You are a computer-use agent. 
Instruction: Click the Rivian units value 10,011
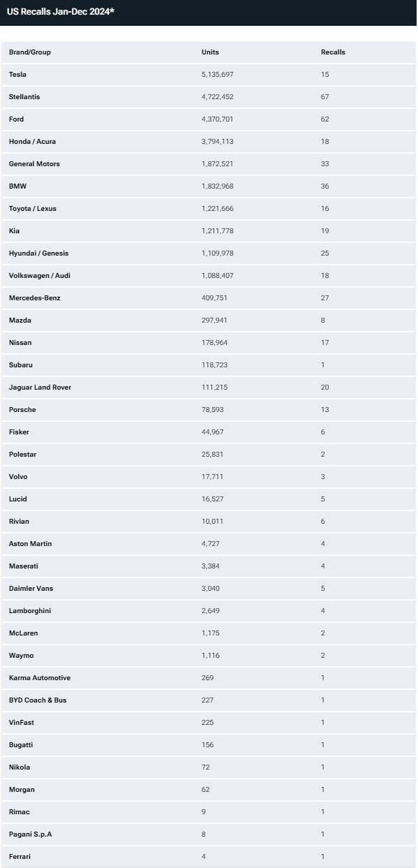[213, 522]
